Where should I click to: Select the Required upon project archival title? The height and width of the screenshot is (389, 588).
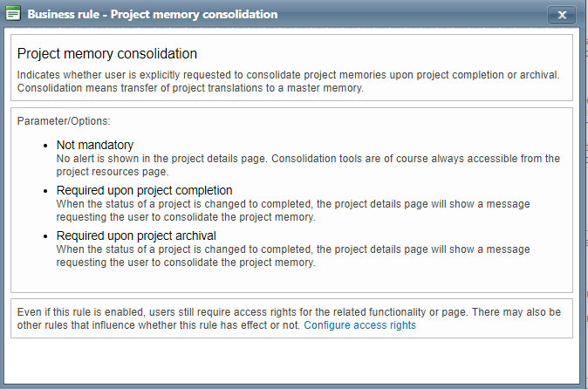pos(136,235)
